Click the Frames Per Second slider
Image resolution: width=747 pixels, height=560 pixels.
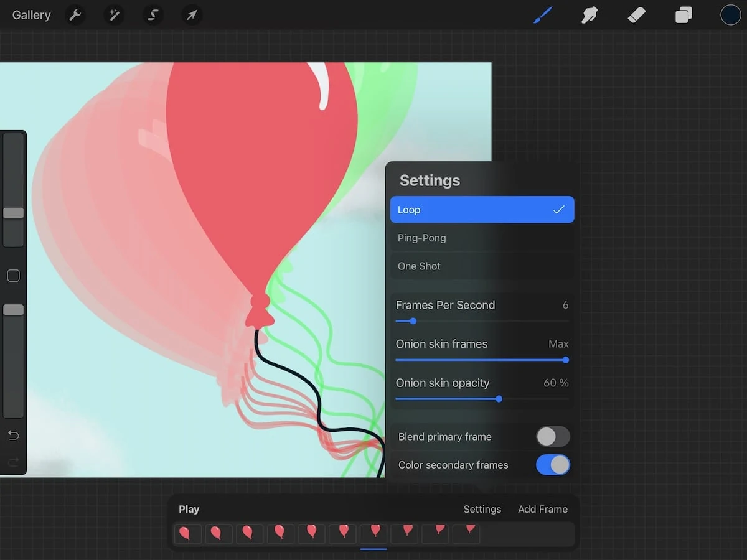tap(482, 321)
